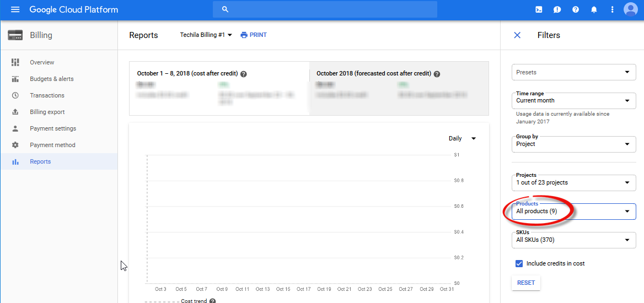Open the hamburger navigation menu
This screenshot has width=644, height=303.
(x=15, y=10)
